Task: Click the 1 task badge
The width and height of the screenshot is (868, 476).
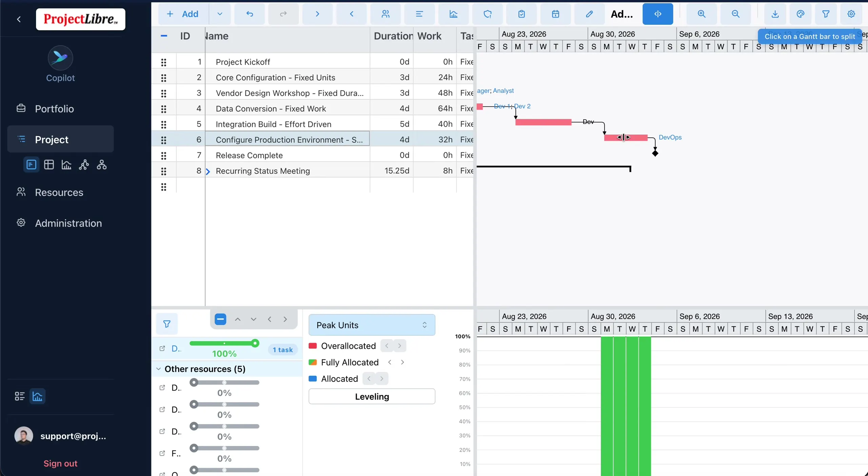Action: coord(283,350)
